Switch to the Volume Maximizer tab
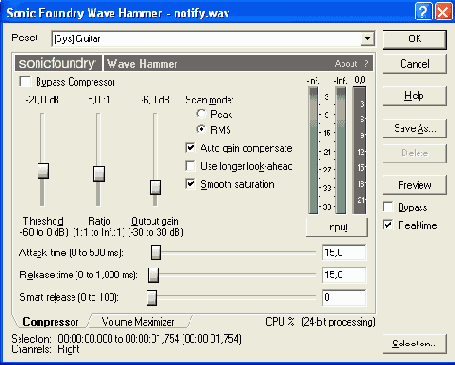455x365 pixels. click(x=138, y=322)
